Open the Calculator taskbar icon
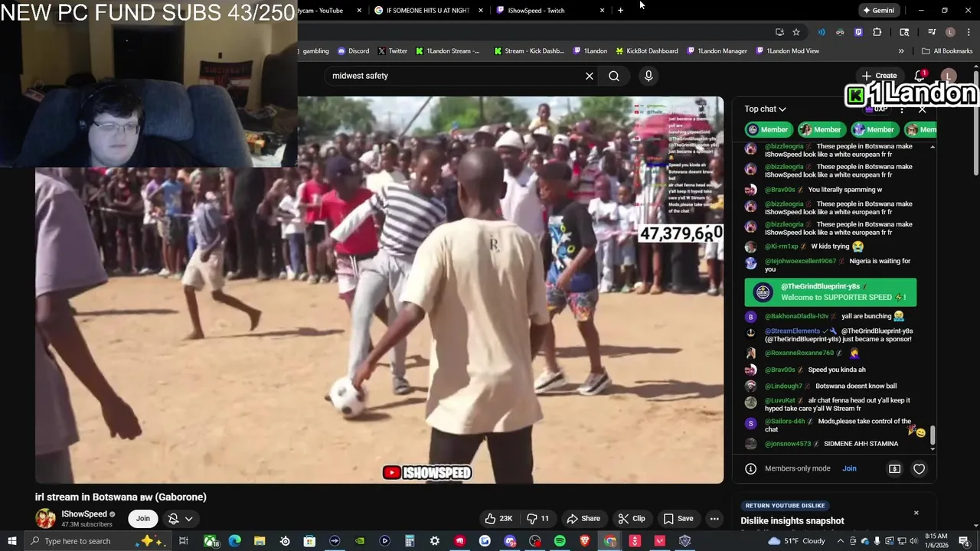The width and height of the screenshot is (980, 551). [410, 541]
